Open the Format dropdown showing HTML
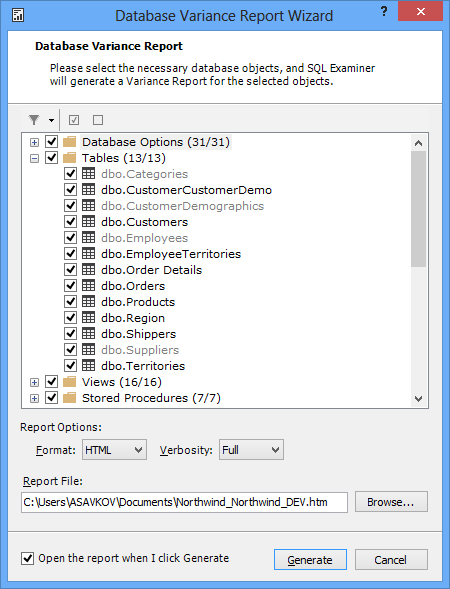The width and height of the screenshot is (450, 589). coord(114,450)
